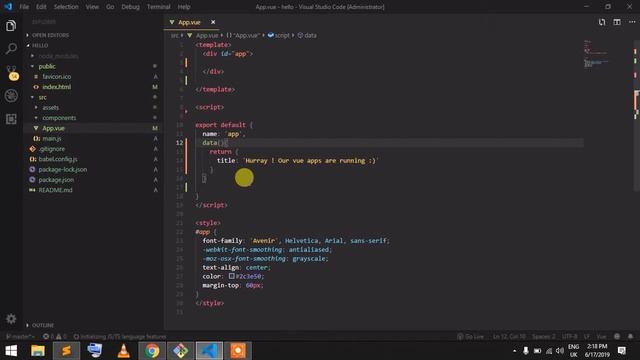Open the Explorer view in activity bar
This screenshot has width=640, height=360.
11,26
